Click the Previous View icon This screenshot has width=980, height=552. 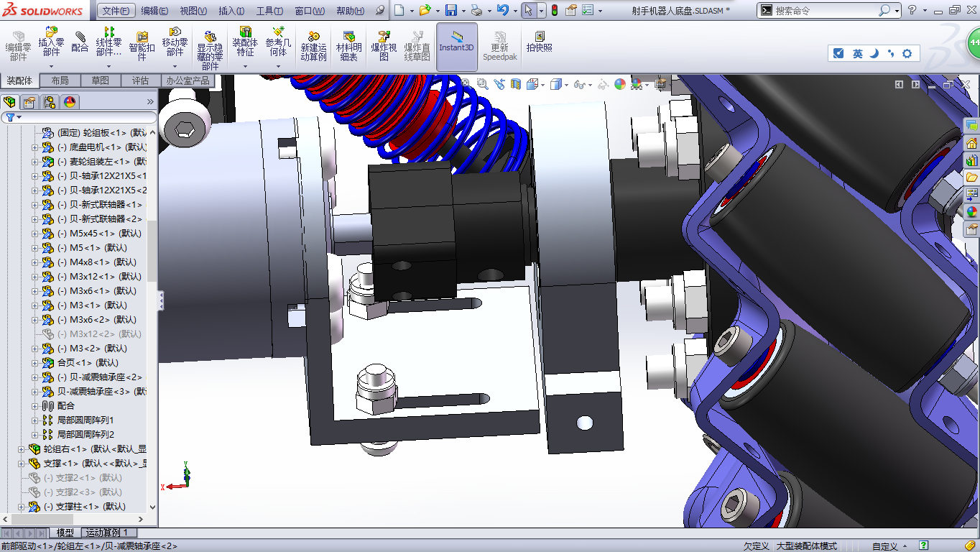point(499,84)
